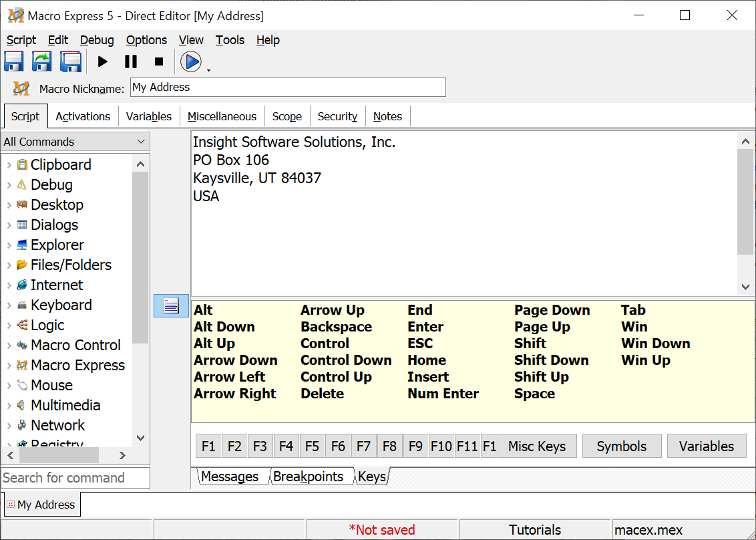Click the script text area vertical scrollbar
The image size is (756, 540).
point(745,200)
